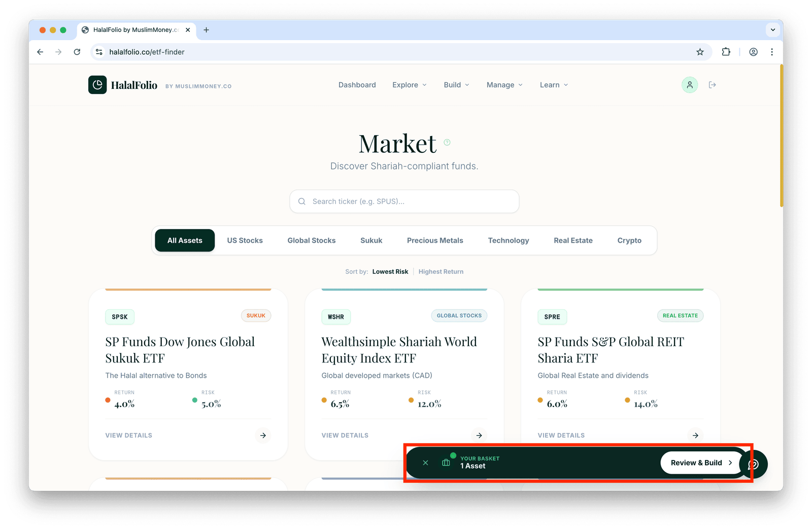Click SP Funds Dow Jones Global Sukuk title
Screen dimensions: 812x529
tap(180, 350)
